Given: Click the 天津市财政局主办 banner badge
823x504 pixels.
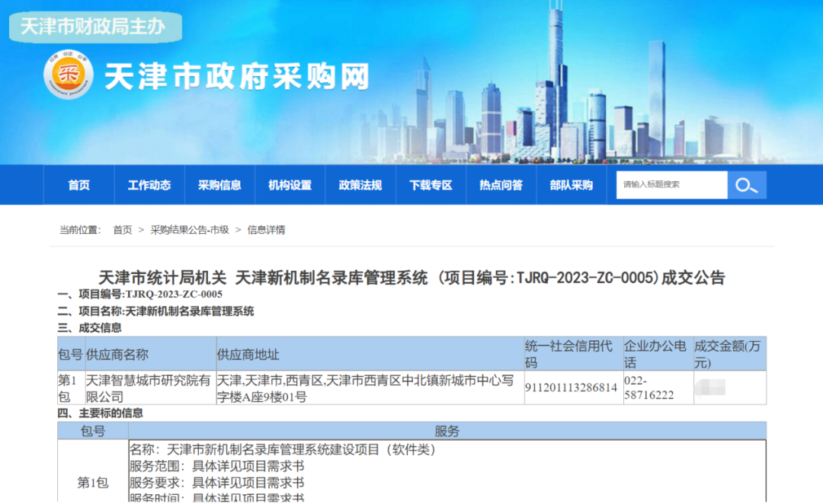Looking at the screenshot, I should (x=95, y=26).
